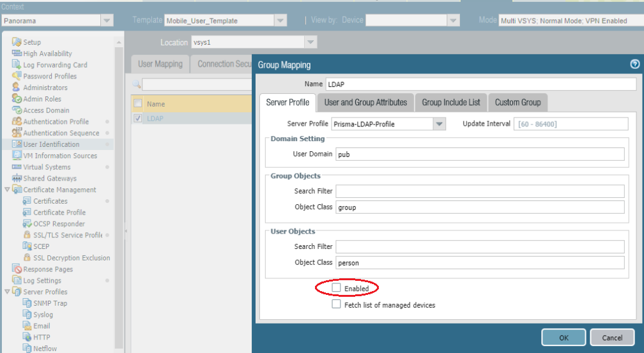644x353 pixels.
Task: Open the Group Include List tab
Action: pyautogui.click(x=450, y=102)
